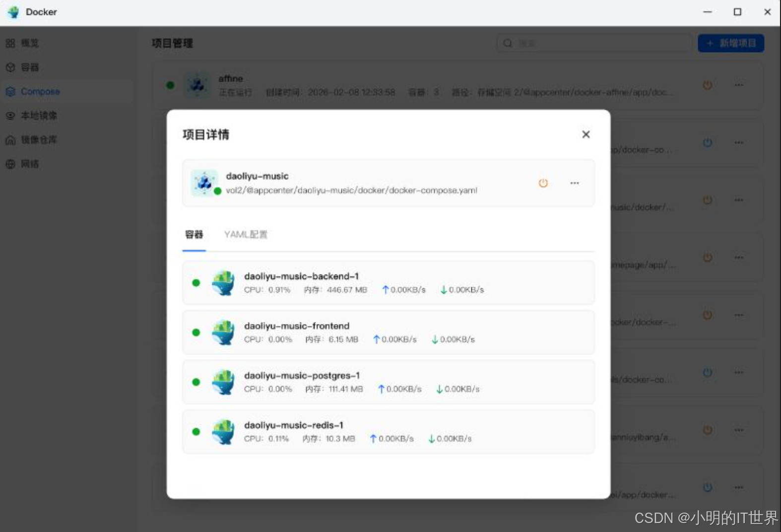This screenshot has width=781, height=532.
Task: Click the daoliyu-music-backend-1 whale icon
Action: coord(223,282)
